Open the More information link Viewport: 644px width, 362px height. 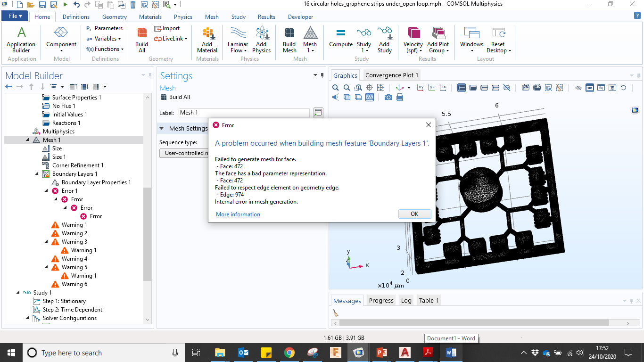(x=238, y=214)
